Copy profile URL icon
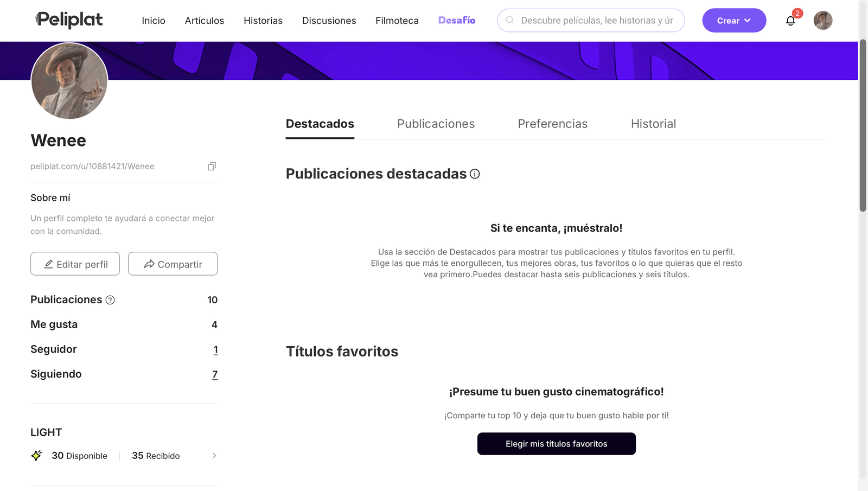The image size is (868, 491). 212,166
